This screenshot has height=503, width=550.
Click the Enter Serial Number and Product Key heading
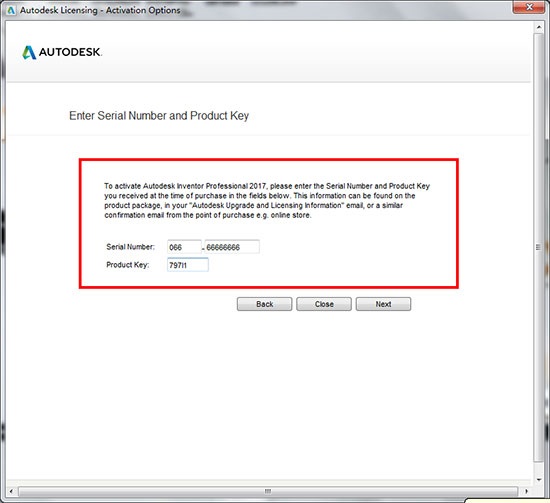(x=159, y=116)
